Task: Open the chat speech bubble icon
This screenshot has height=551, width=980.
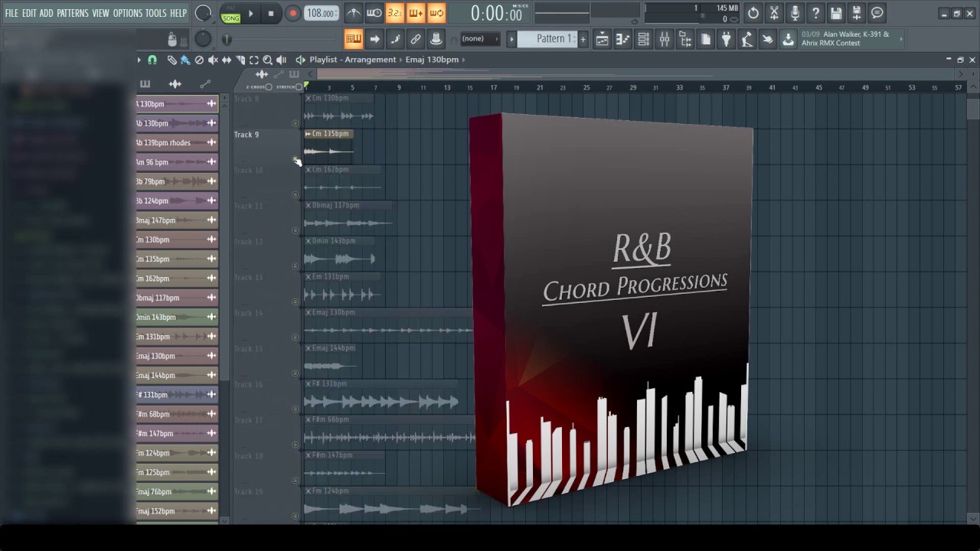Action: click(x=877, y=13)
